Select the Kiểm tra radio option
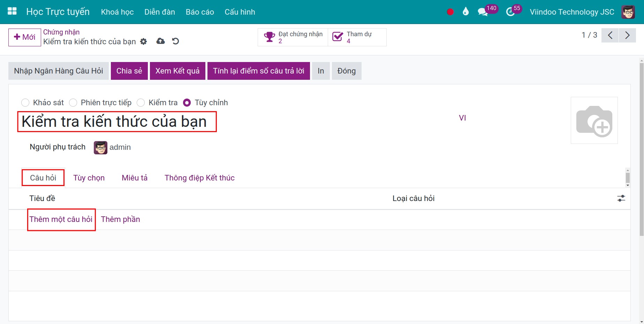This screenshot has height=324, width=644. [x=141, y=103]
